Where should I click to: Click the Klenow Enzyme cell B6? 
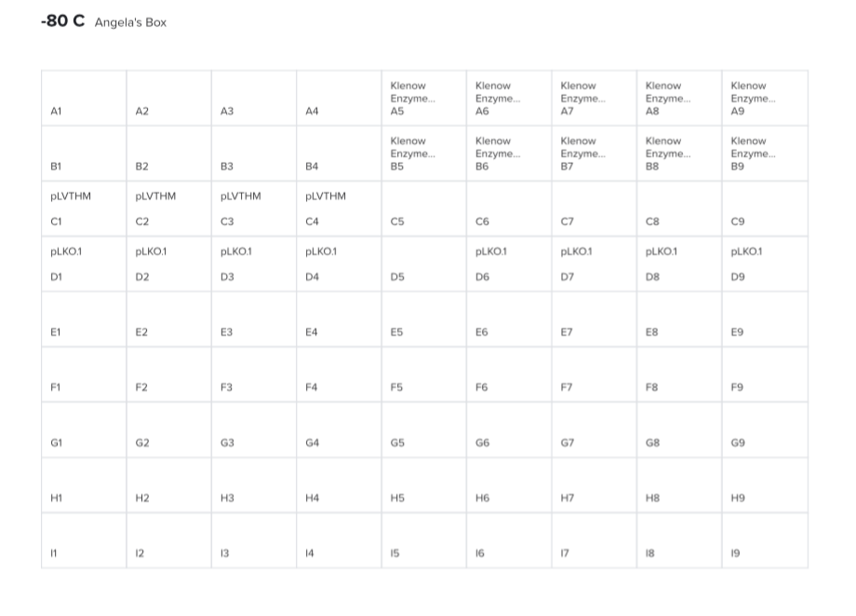click(508, 154)
